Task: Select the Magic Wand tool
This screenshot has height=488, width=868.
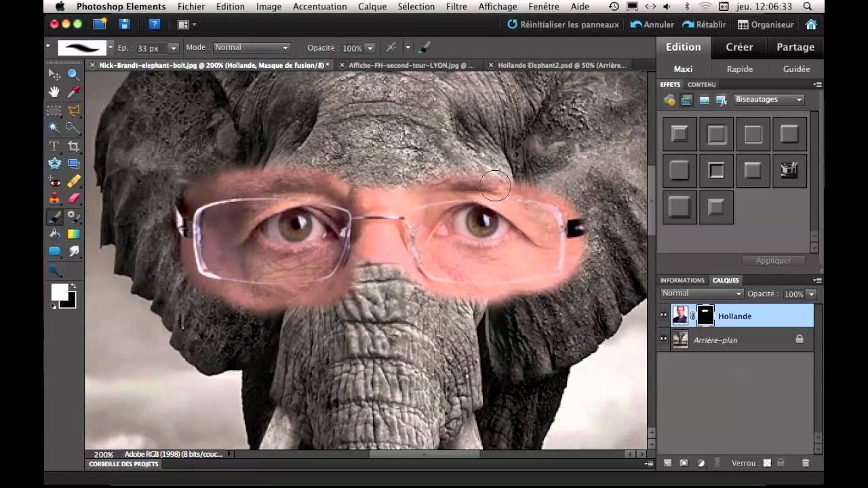Action: 54,127
